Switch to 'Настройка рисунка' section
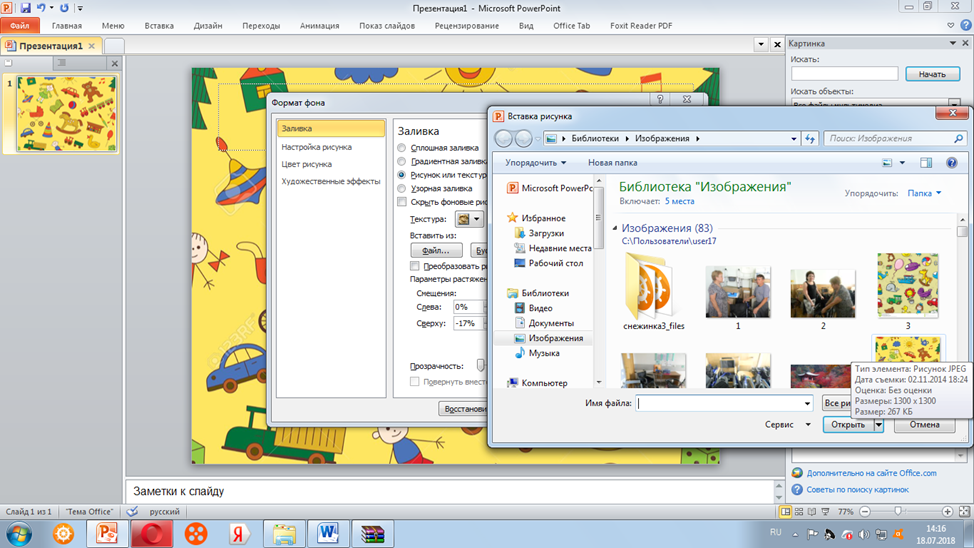The height and width of the screenshot is (548, 974). [x=316, y=147]
